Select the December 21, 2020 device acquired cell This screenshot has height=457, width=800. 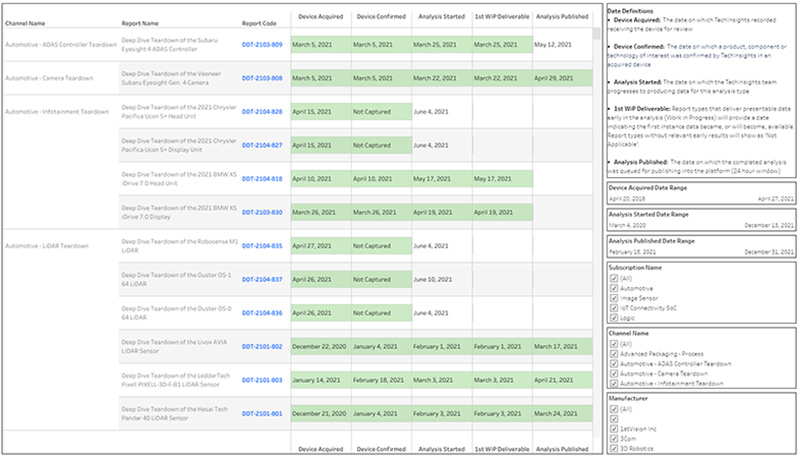click(x=321, y=414)
